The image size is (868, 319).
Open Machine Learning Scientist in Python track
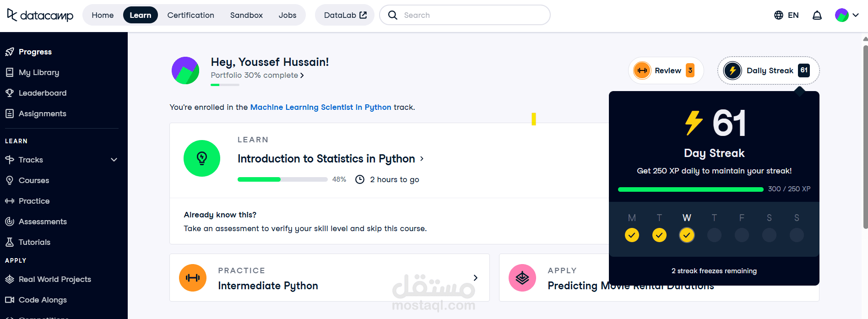[321, 107]
